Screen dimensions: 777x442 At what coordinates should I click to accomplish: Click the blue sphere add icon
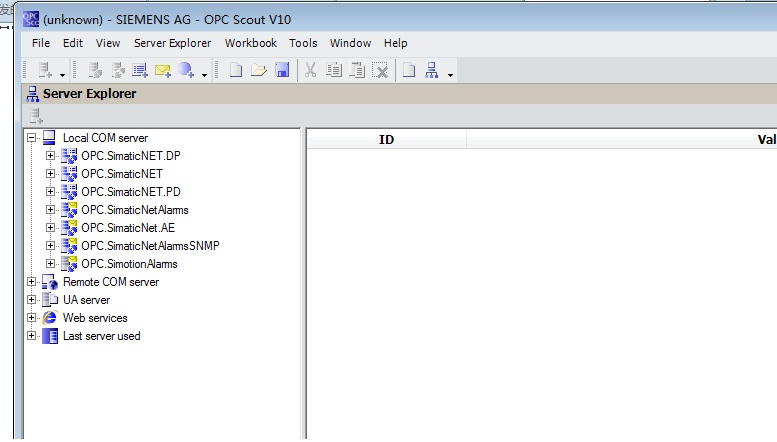pyautogui.click(x=186, y=70)
